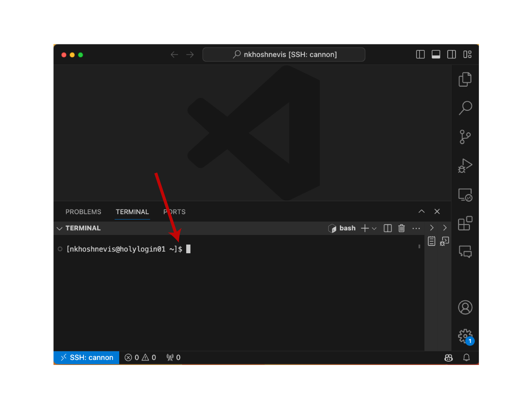The height and width of the screenshot is (409, 532).
Task: Switch to the PROBLEMS tab
Action: pos(83,212)
